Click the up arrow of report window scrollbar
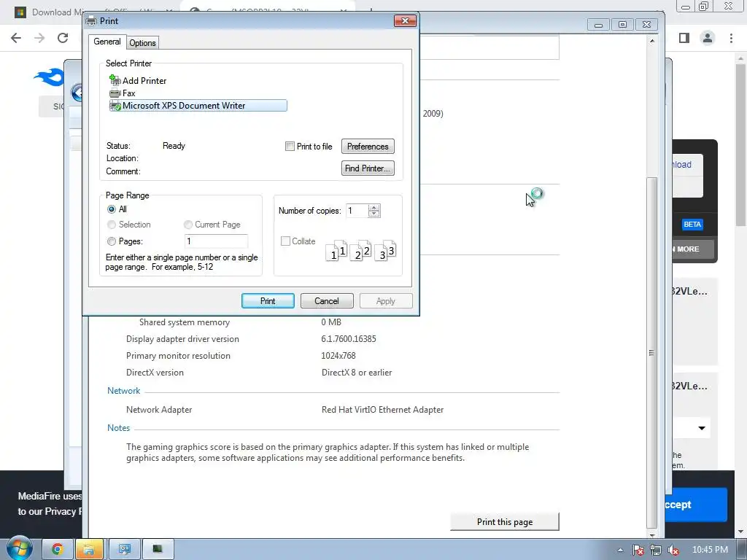 click(651, 41)
